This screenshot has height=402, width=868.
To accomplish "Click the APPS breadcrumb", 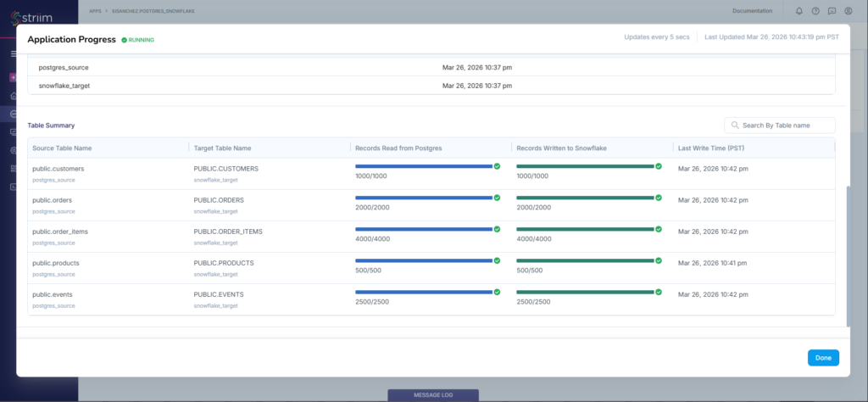I will point(95,10).
